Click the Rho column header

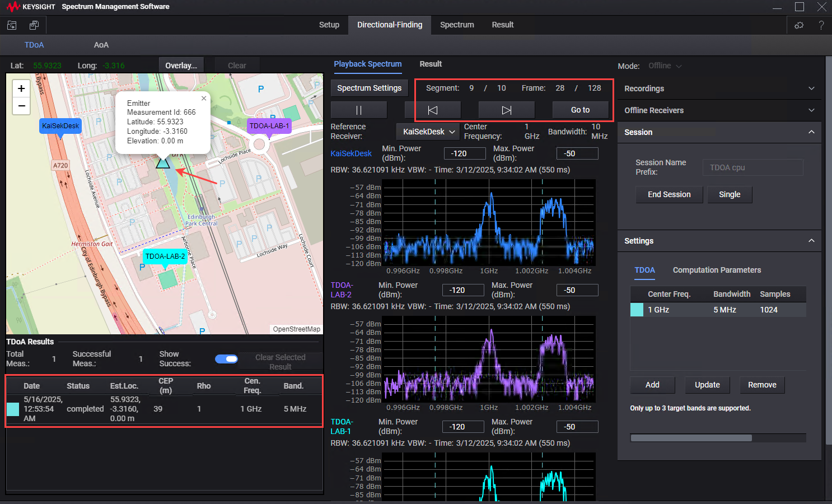(204, 386)
